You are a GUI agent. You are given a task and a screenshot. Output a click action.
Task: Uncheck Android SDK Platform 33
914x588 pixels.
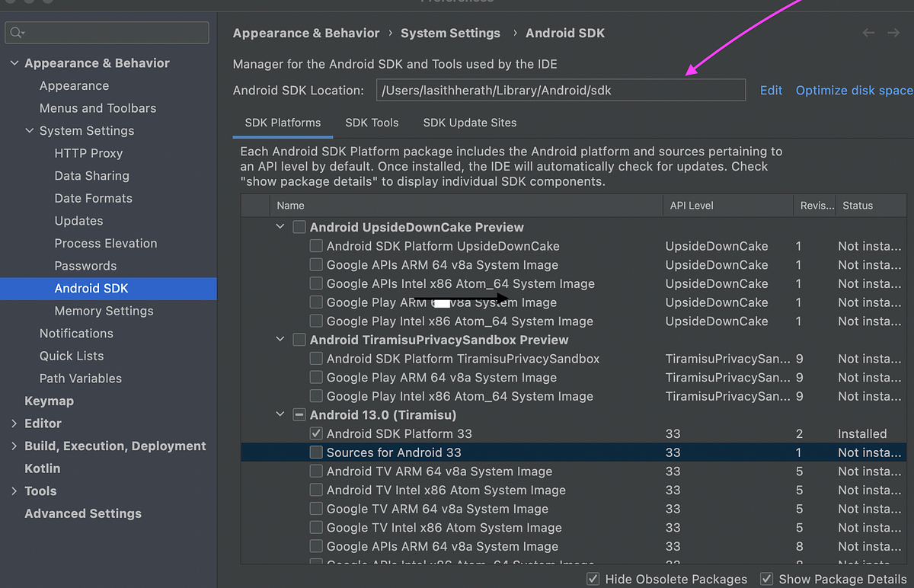click(316, 433)
